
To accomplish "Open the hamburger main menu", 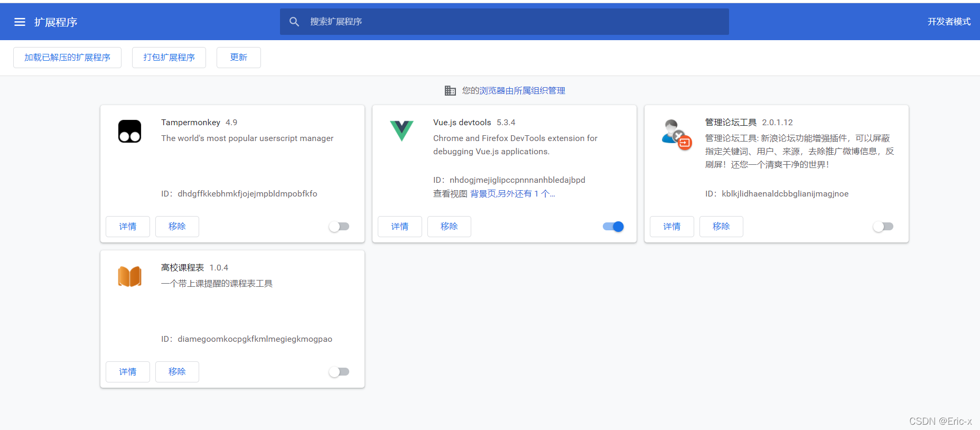I will (x=20, y=22).
